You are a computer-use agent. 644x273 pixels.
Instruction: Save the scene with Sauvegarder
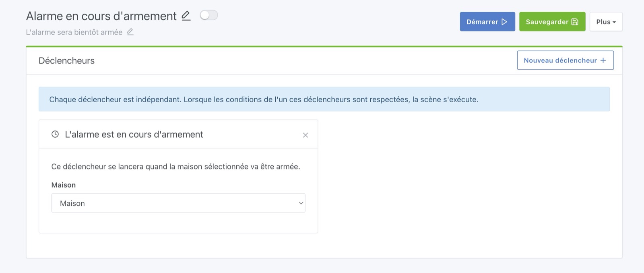pos(552,22)
